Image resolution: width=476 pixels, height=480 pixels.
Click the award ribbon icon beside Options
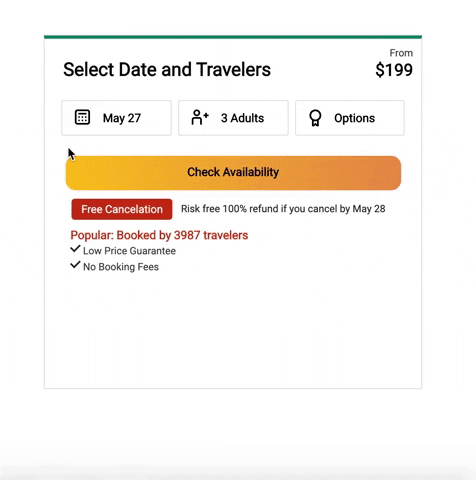click(315, 118)
